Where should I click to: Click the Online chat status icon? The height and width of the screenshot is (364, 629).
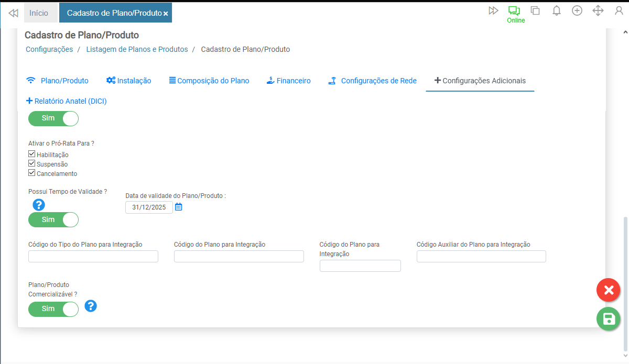[x=514, y=11]
